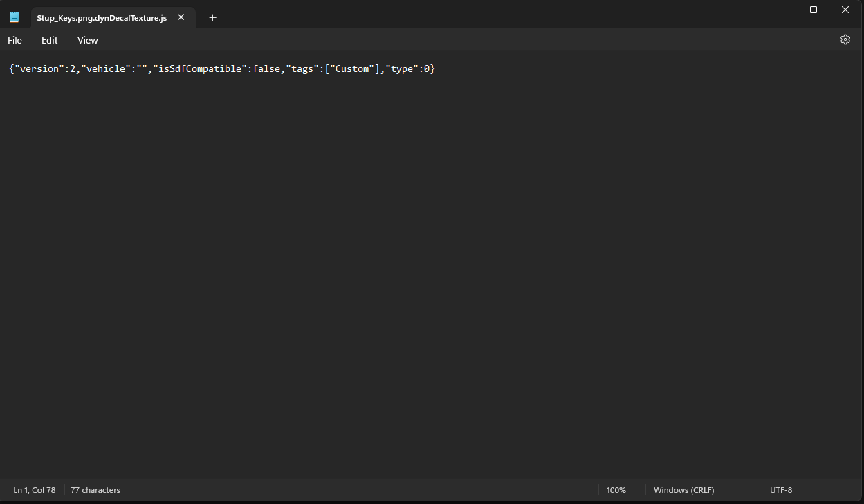Close the Stup_Keys.png.dynDecalTexture tab
This screenshot has width=864, height=504.
[x=181, y=17]
